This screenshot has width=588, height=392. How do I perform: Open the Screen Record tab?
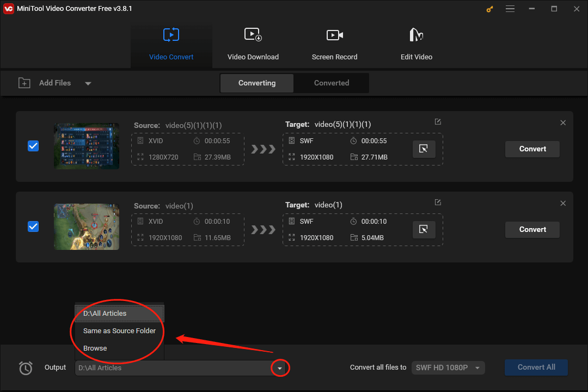pyautogui.click(x=334, y=45)
